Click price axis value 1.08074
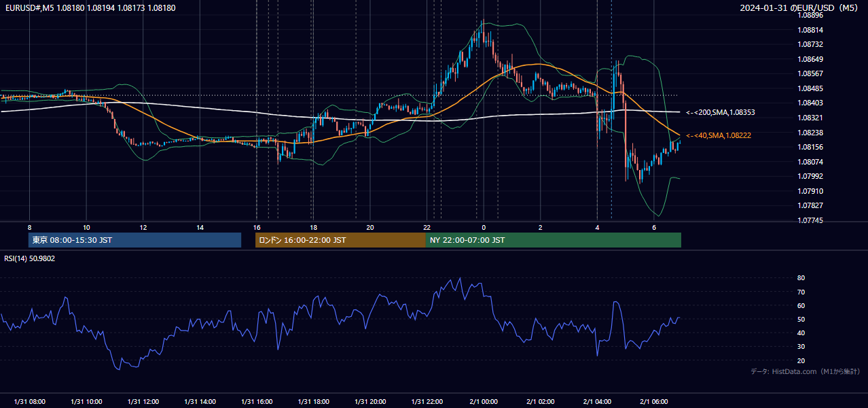 [x=810, y=162]
